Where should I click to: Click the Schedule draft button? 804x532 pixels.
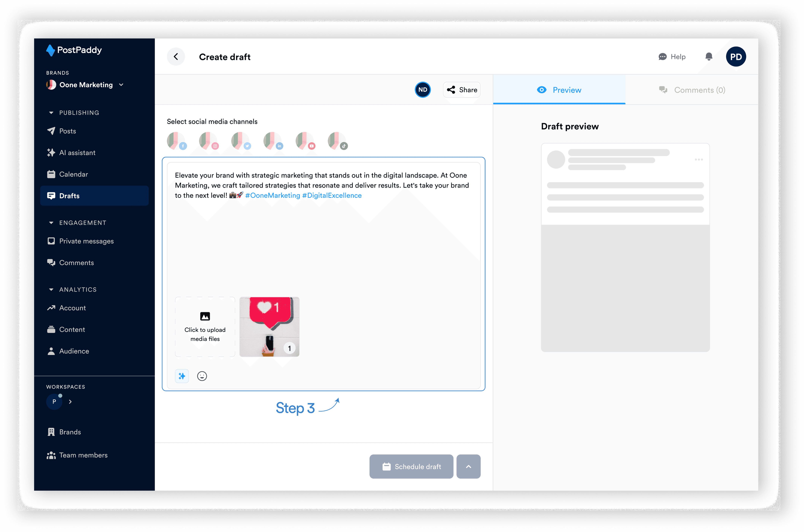(x=411, y=466)
